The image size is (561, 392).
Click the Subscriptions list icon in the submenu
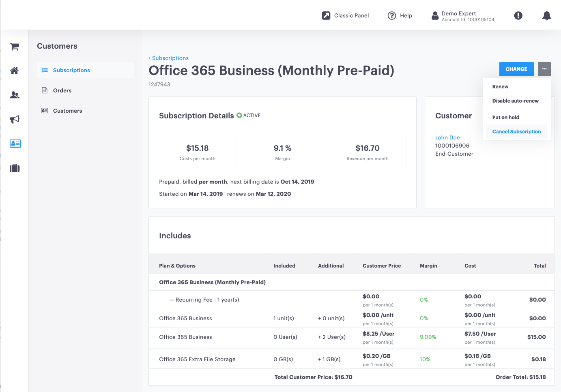click(x=45, y=70)
